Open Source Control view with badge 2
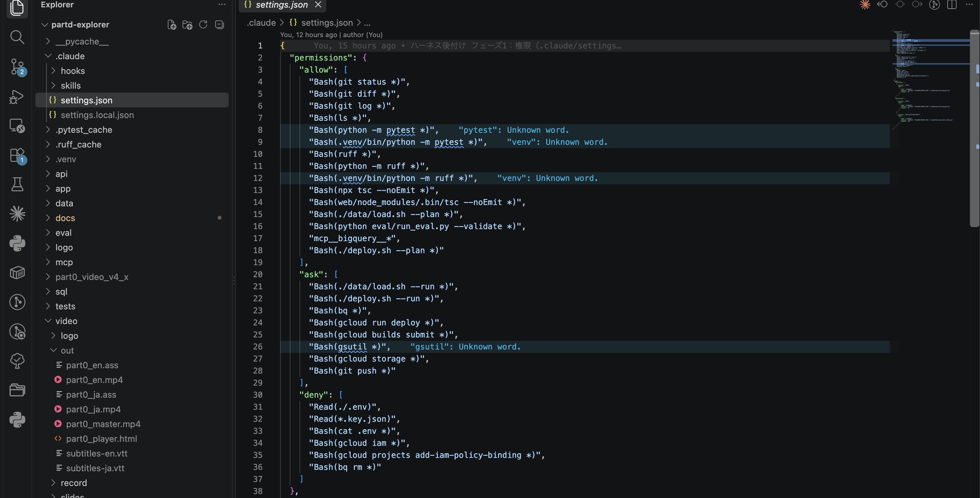 (x=17, y=67)
